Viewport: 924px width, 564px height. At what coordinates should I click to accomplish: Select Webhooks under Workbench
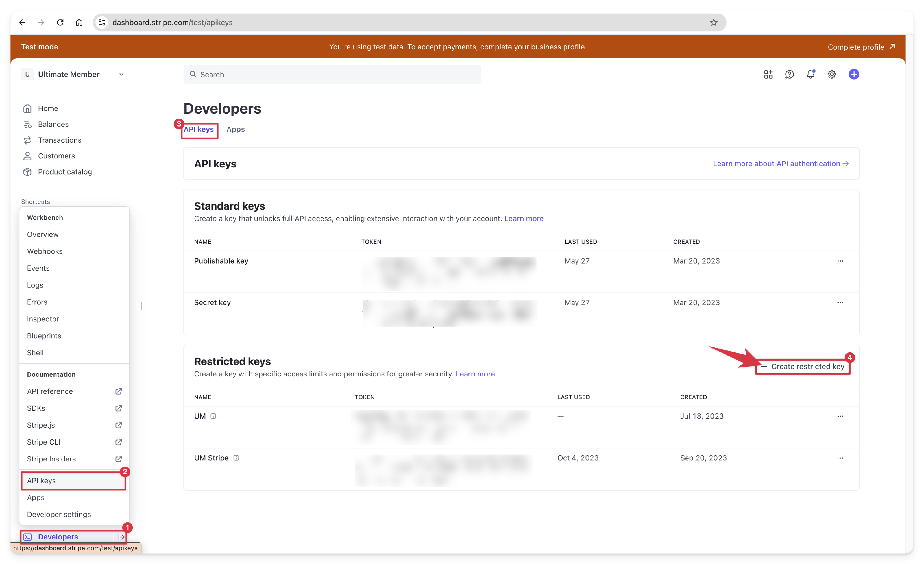(74, 251)
